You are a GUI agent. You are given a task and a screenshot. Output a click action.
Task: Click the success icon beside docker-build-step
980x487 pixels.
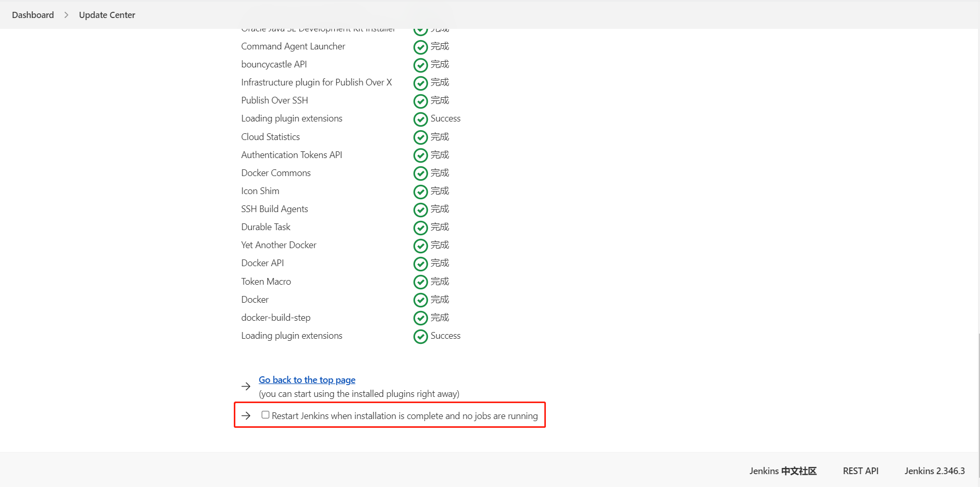[421, 318]
